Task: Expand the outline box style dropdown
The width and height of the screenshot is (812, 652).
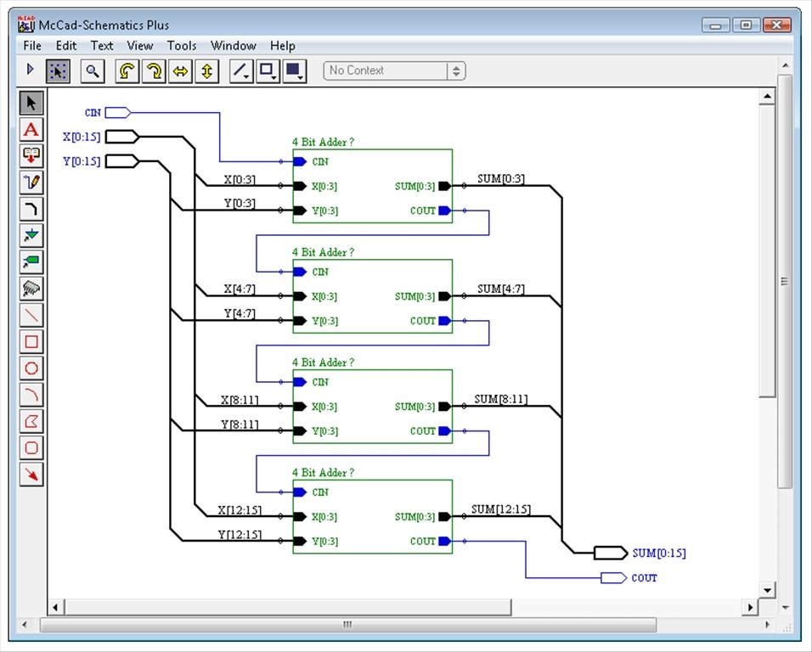Action: click(268, 71)
